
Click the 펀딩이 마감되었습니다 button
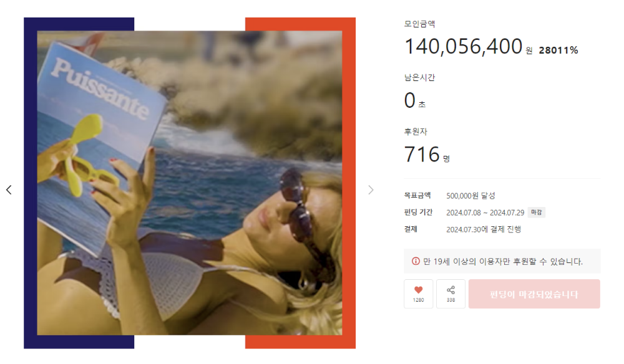point(534,294)
